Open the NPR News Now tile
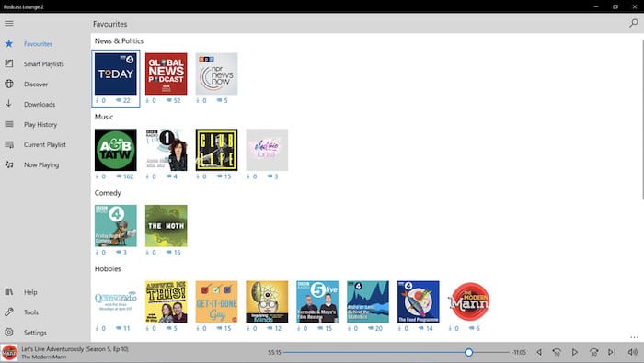 tap(216, 74)
